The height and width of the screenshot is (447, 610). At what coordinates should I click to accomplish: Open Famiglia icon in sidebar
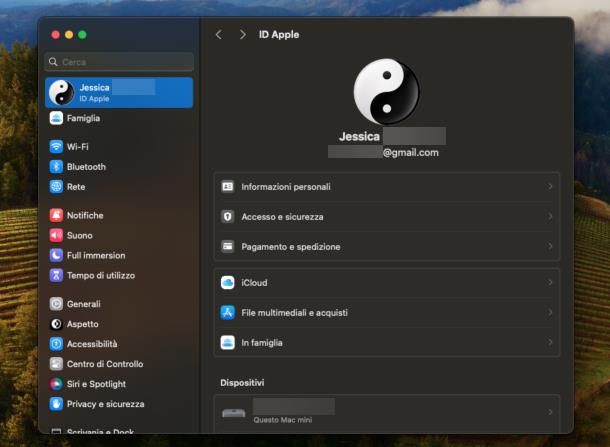[56, 118]
